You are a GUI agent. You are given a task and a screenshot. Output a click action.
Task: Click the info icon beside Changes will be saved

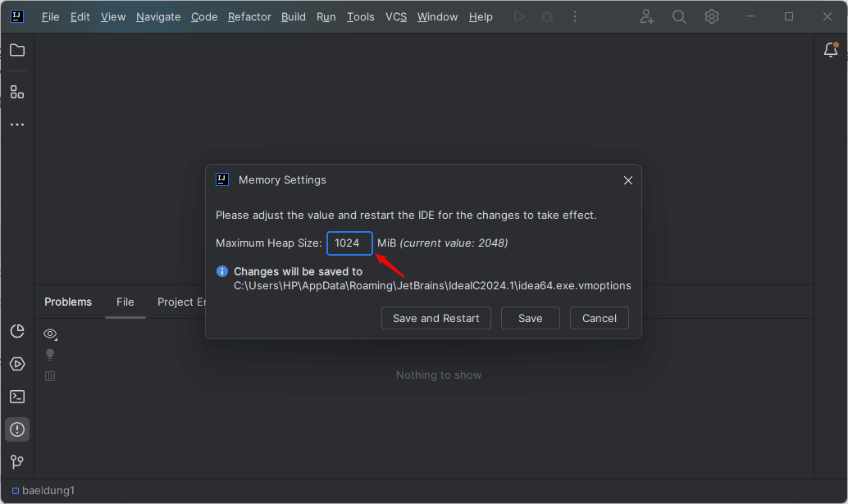pyautogui.click(x=221, y=271)
